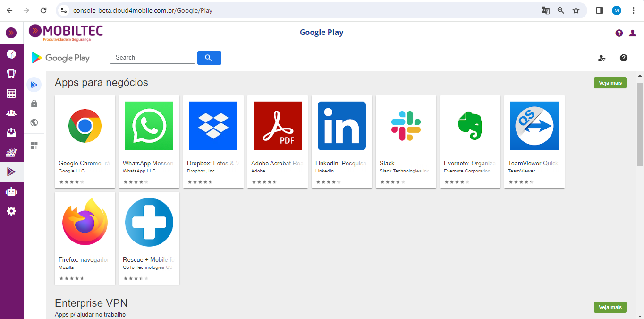This screenshot has height=319, width=644.
Task: Open the Google Chrome app card
Action: [x=85, y=142]
